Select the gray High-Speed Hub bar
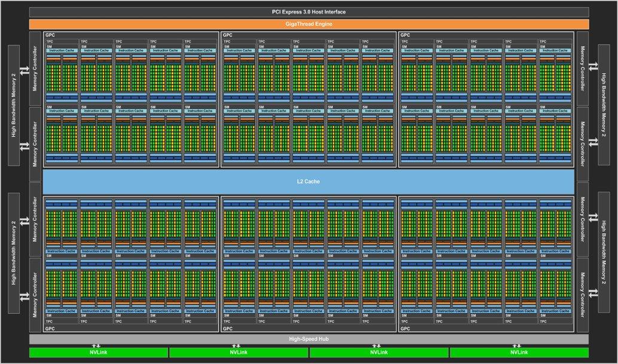The image size is (618, 364). point(309,339)
